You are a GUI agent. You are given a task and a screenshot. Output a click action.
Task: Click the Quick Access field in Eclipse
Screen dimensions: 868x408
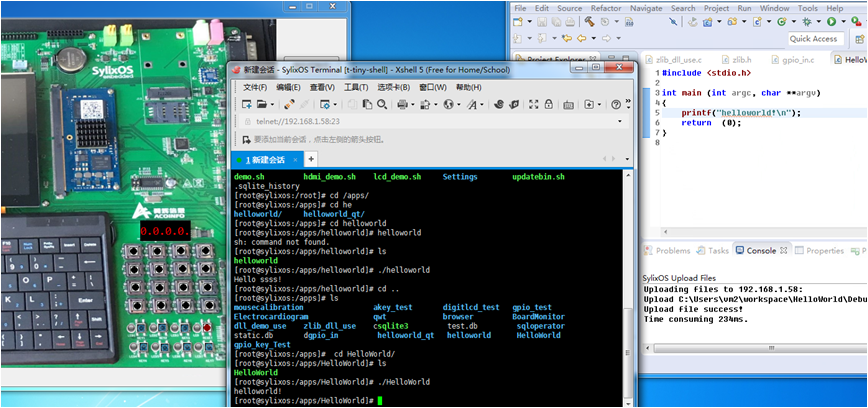click(x=817, y=39)
